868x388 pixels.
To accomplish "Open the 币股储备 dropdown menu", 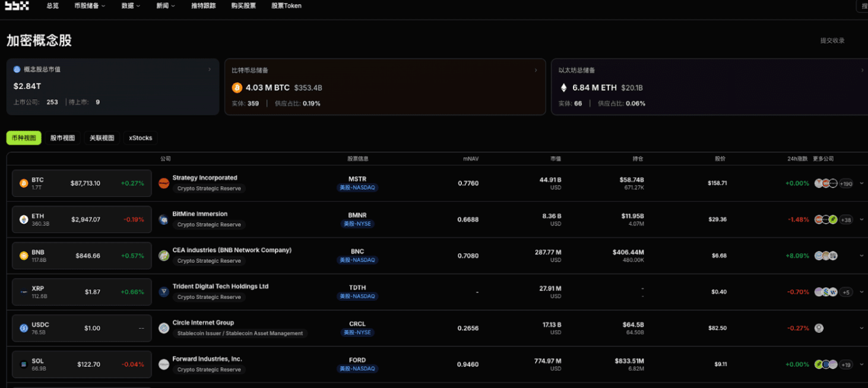I will click(x=90, y=5).
